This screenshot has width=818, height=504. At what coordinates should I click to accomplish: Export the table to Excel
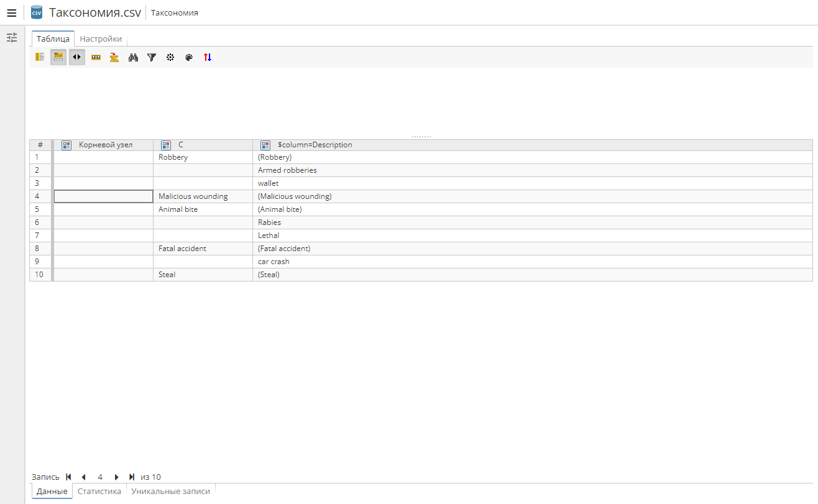pyautogui.click(x=114, y=57)
